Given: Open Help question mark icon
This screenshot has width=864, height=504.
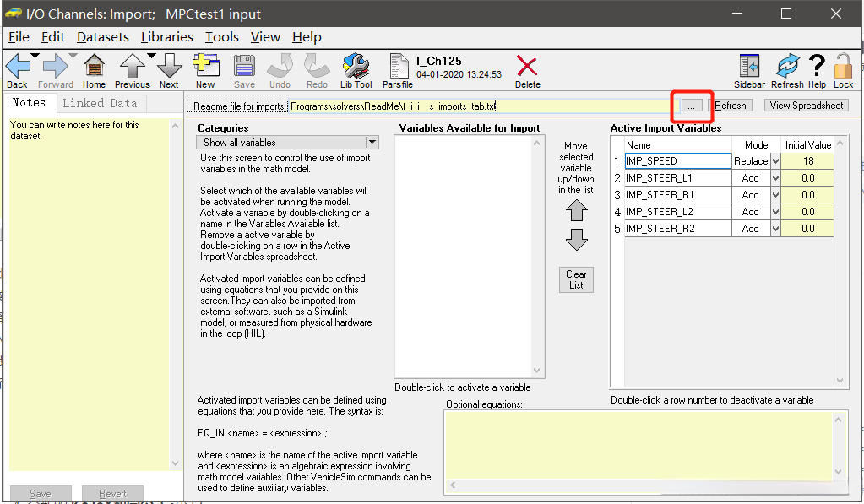Looking at the screenshot, I should (817, 66).
